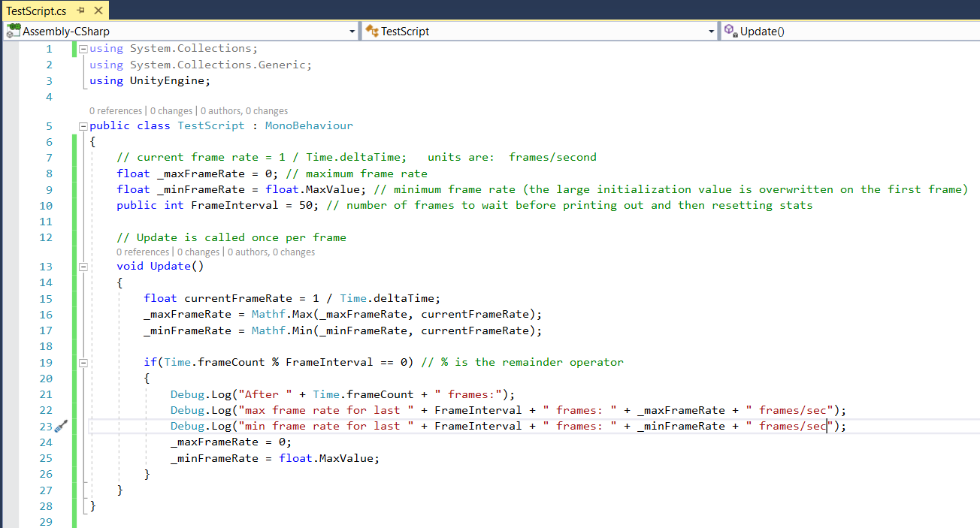
Task: Collapse the using directives block at line 1
Action: (x=83, y=49)
